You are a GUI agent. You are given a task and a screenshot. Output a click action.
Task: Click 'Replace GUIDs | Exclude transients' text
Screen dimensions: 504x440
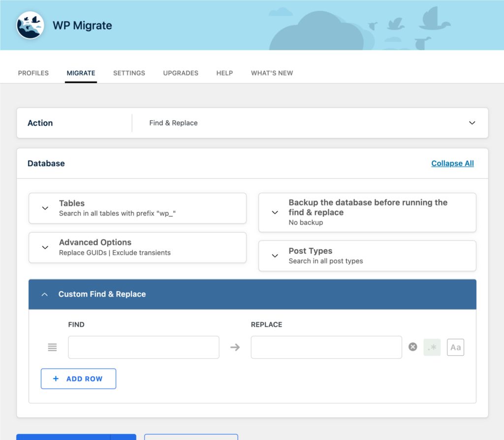[x=115, y=253]
